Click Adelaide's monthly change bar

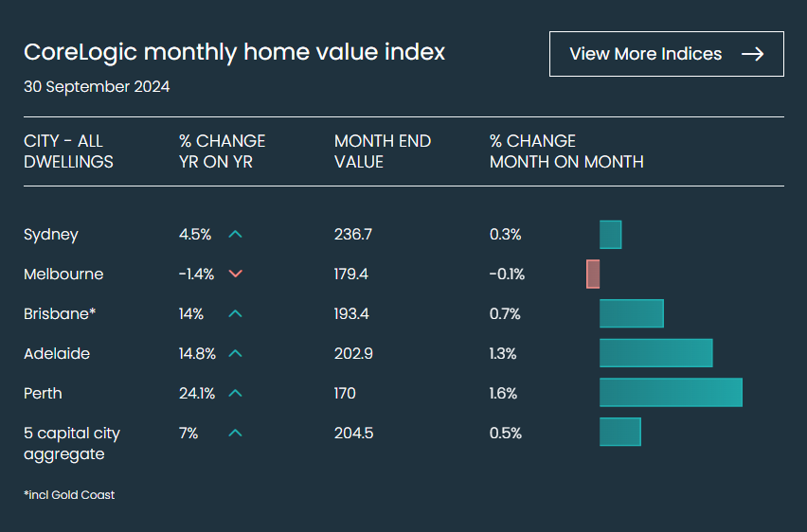[655, 353]
